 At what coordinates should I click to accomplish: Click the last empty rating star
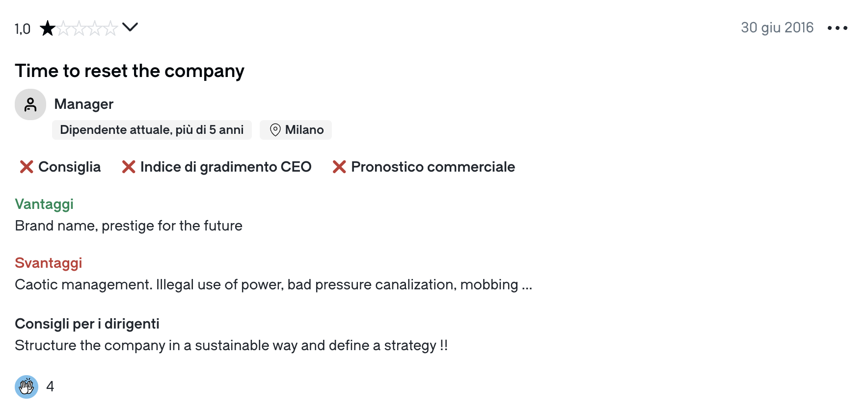coord(110,28)
